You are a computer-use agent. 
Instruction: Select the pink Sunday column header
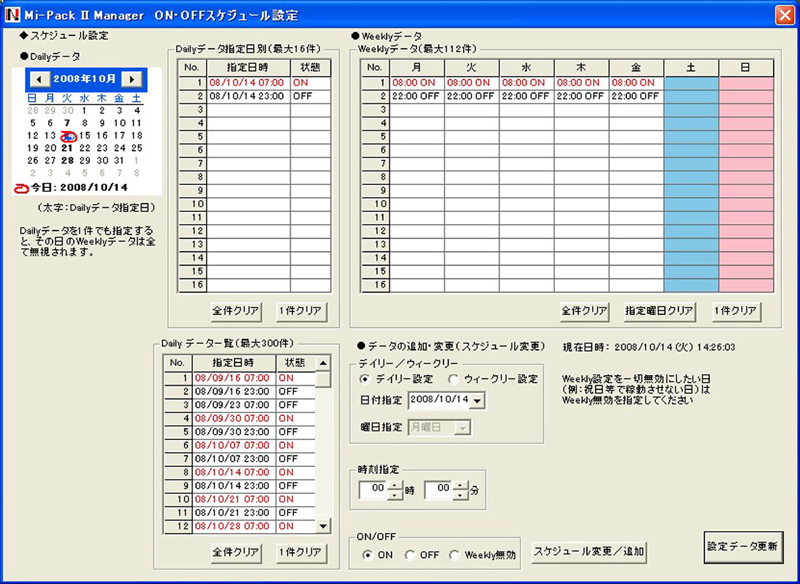745,67
